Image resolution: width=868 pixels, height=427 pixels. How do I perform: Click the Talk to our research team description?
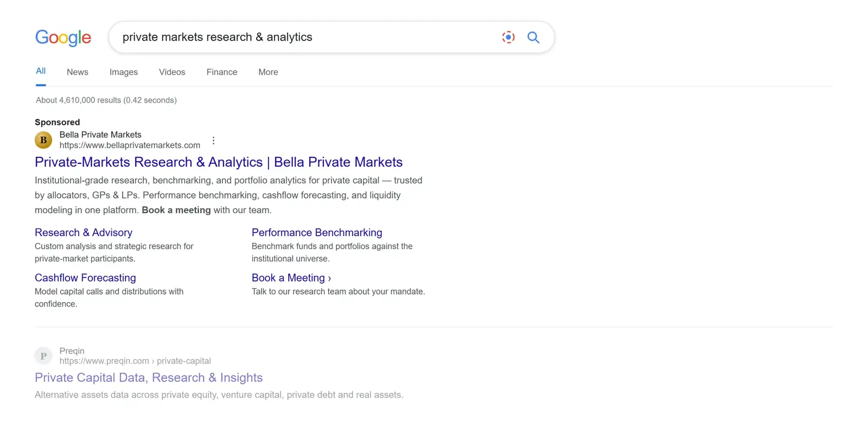coord(339,291)
